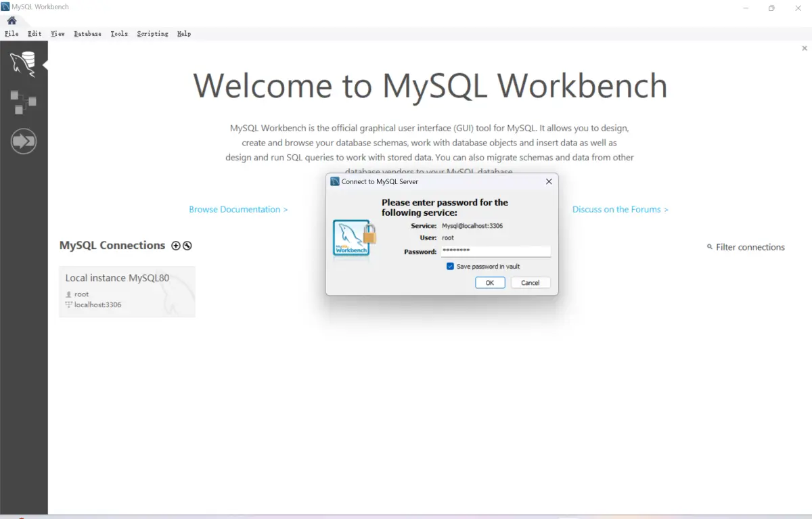
Task: Click the Workbench padlock logo in dialog
Action: point(355,238)
